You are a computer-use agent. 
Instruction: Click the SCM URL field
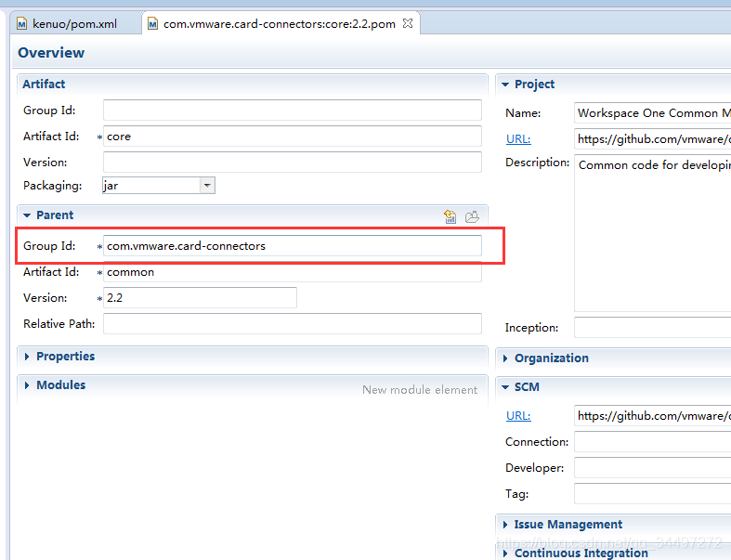point(652,416)
